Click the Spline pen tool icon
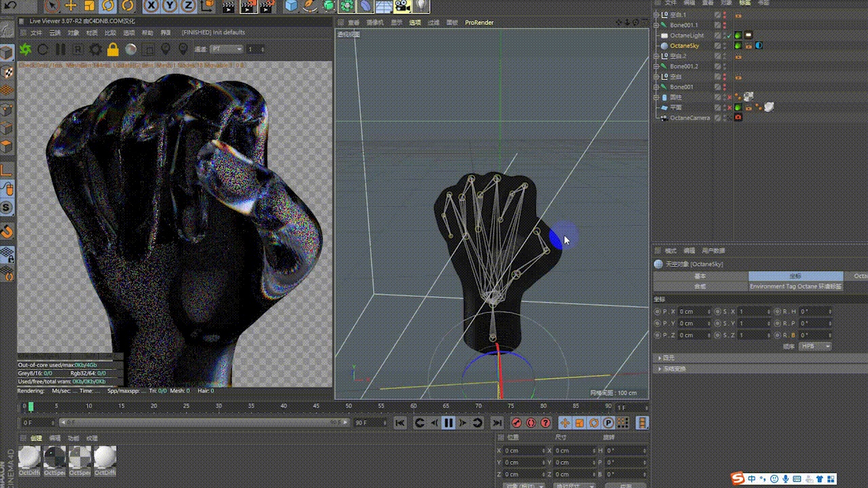This screenshot has height=488, width=868. click(x=310, y=6)
